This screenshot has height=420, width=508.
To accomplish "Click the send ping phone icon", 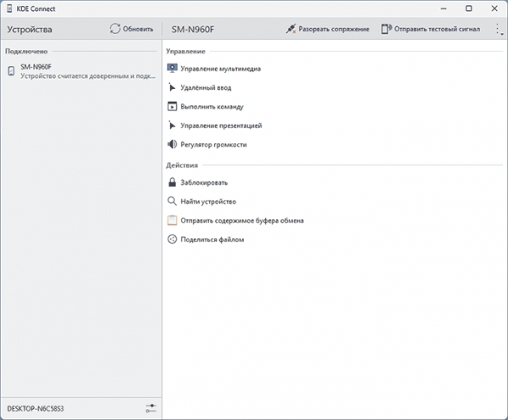I will (386, 29).
